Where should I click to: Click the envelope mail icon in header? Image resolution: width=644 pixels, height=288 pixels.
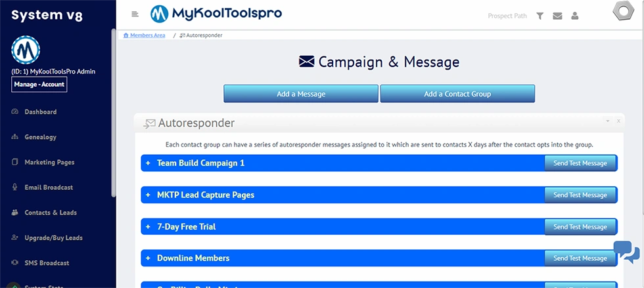pos(557,16)
